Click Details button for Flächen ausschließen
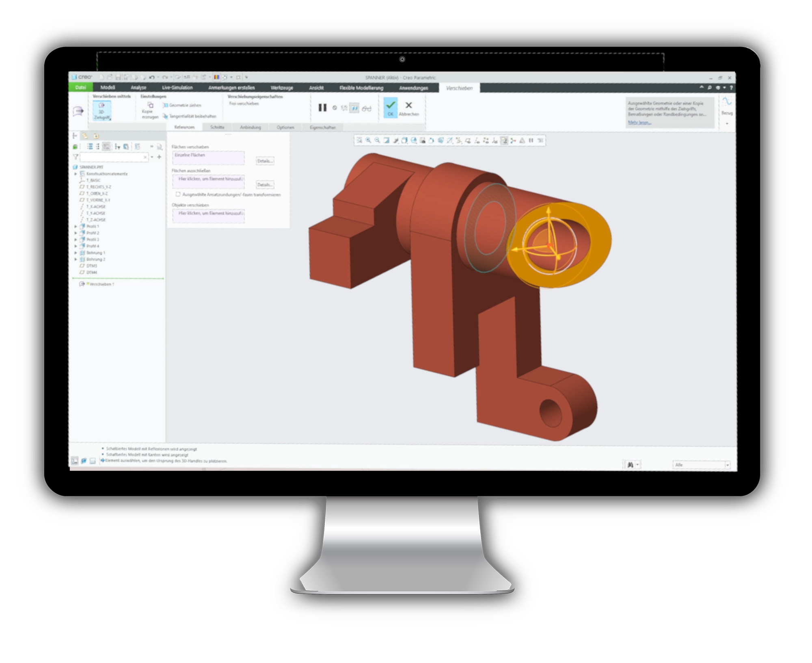 [265, 185]
